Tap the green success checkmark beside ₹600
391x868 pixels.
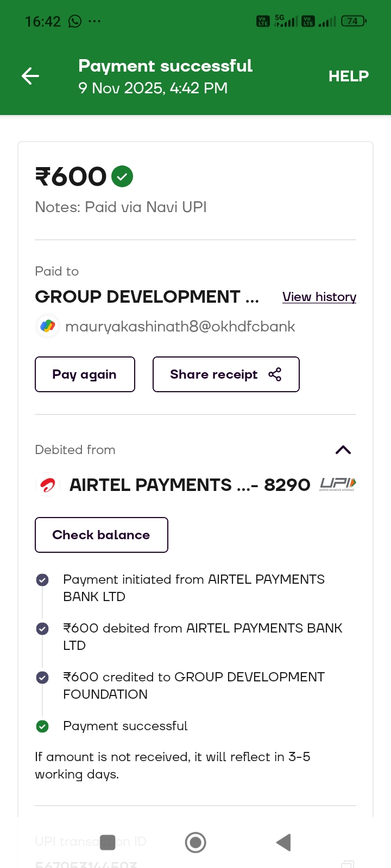pyautogui.click(x=122, y=176)
